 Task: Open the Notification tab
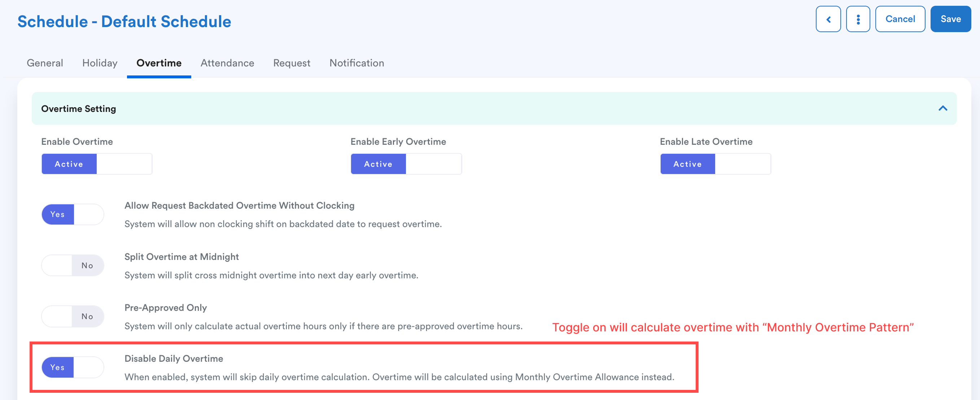click(x=356, y=63)
